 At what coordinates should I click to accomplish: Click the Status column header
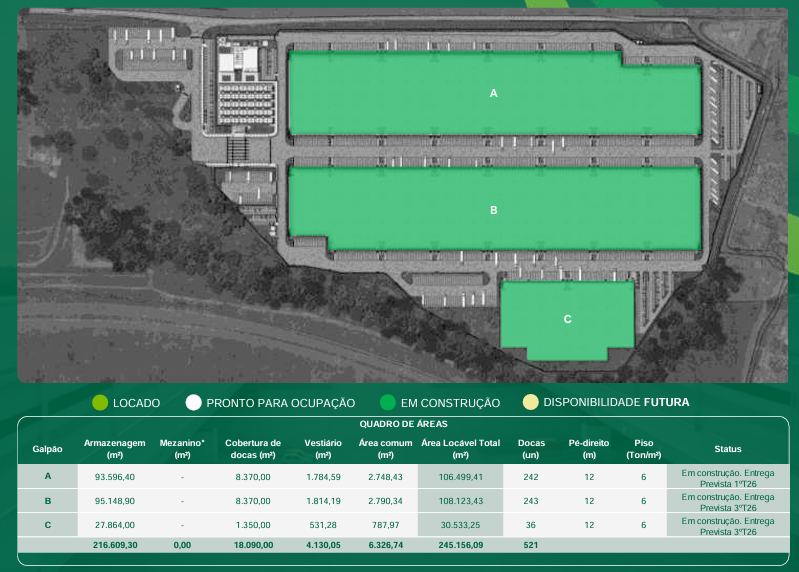click(x=727, y=449)
